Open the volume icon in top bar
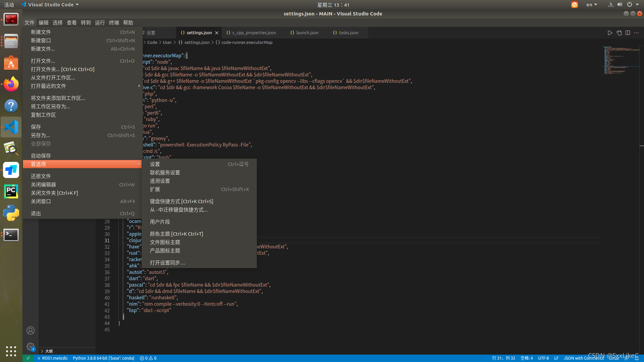 (620, 5)
